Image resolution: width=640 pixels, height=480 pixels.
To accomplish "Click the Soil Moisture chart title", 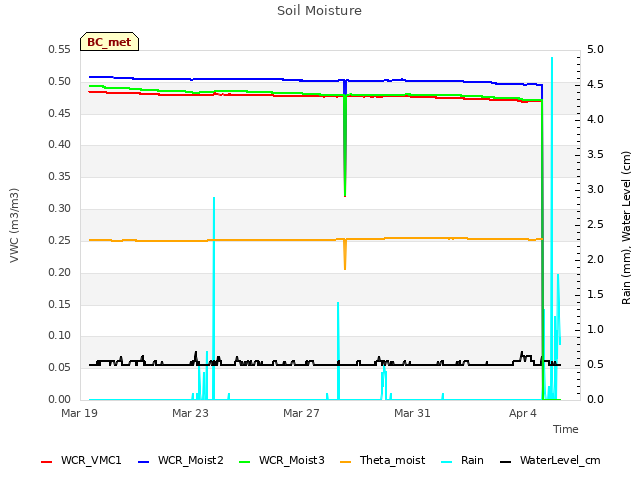I will [x=319, y=11].
